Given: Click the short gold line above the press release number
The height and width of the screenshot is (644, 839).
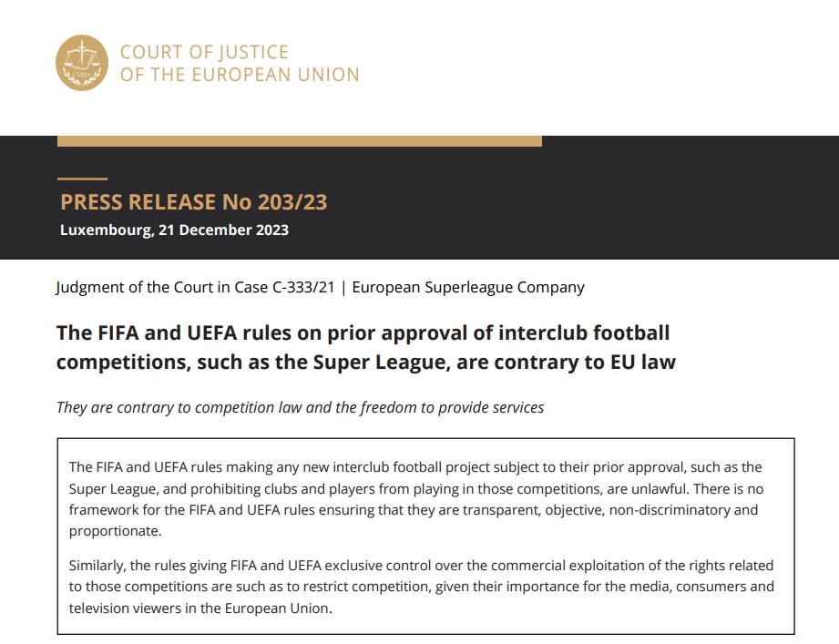Looking at the screenshot, I should tap(83, 179).
